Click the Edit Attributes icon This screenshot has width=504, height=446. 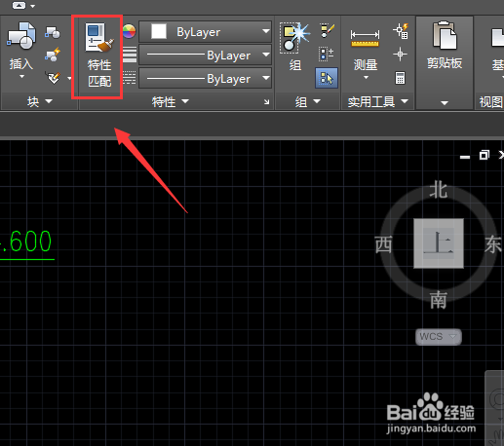tap(54, 78)
